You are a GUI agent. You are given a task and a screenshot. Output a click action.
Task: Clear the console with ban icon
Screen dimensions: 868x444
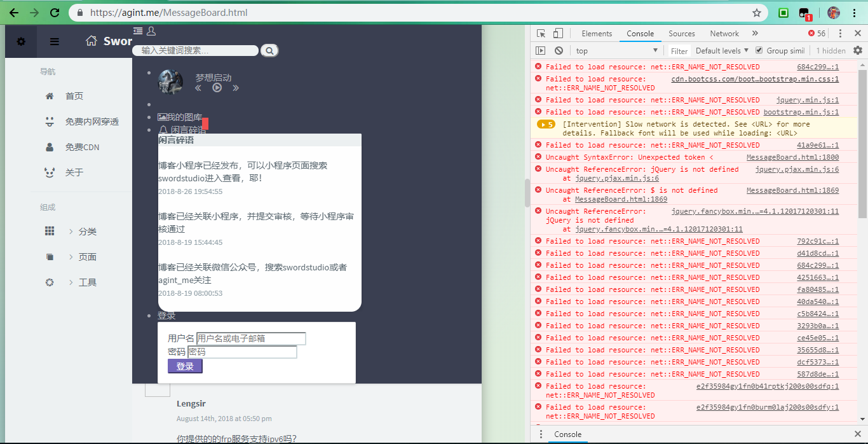tap(559, 51)
